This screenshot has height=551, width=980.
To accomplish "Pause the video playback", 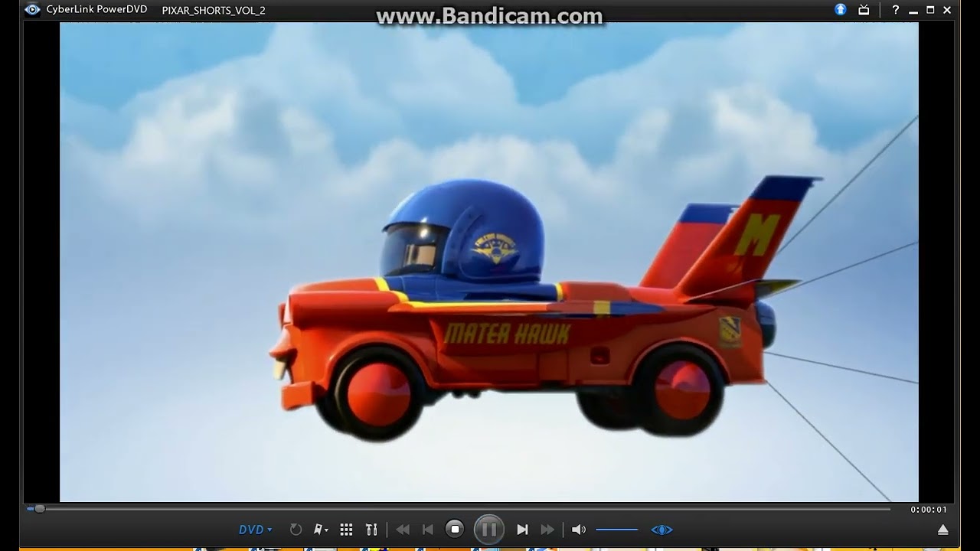I will coord(489,530).
